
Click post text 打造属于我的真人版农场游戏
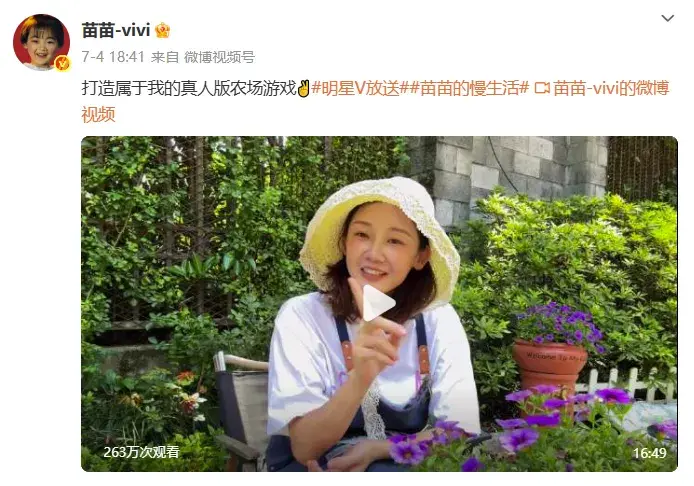(189, 88)
